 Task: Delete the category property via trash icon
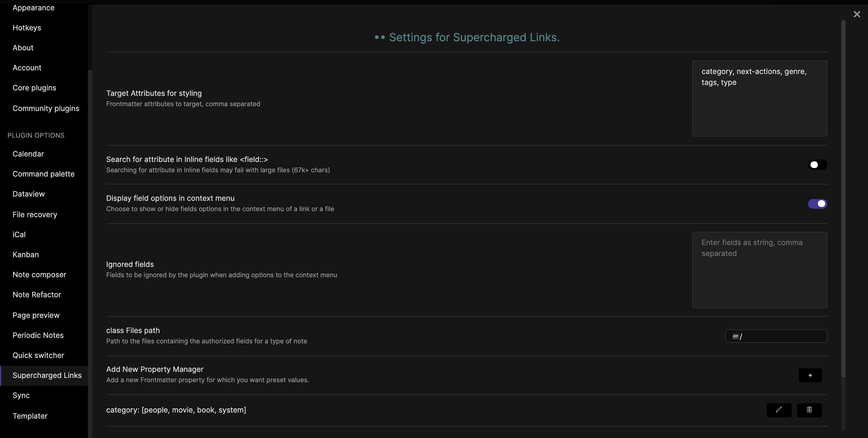[x=809, y=410]
